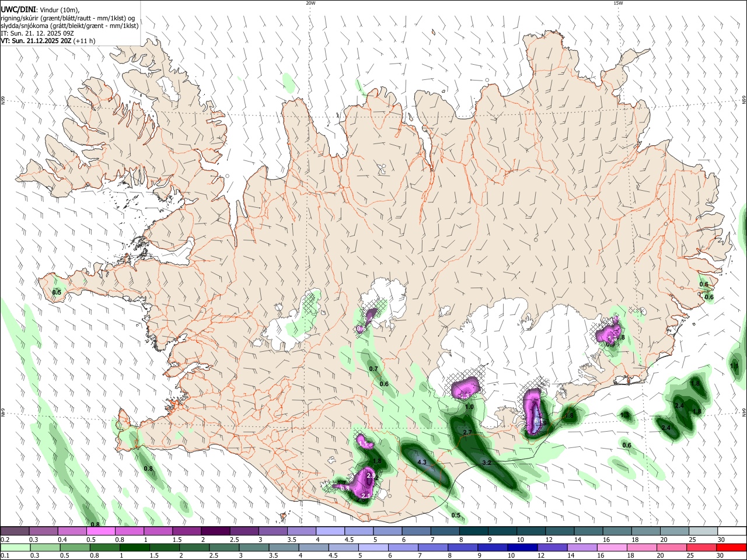Click the pale green swatch labeled 0.1 in the bottom legend row
Viewport: 747px width, 560px height.
(15, 547)
